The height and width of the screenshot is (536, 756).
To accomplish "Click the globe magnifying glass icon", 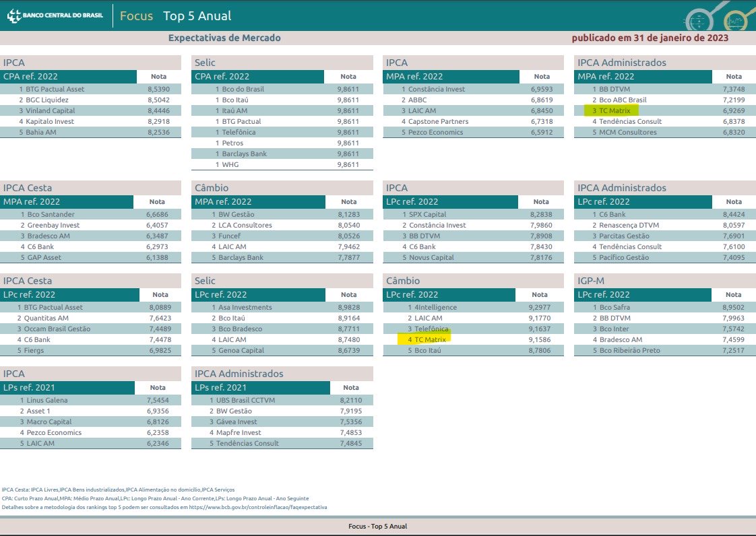I will tap(699, 20).
